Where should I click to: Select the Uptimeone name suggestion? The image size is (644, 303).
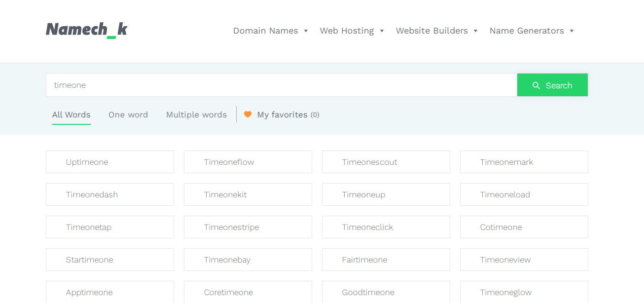[109, 162]
